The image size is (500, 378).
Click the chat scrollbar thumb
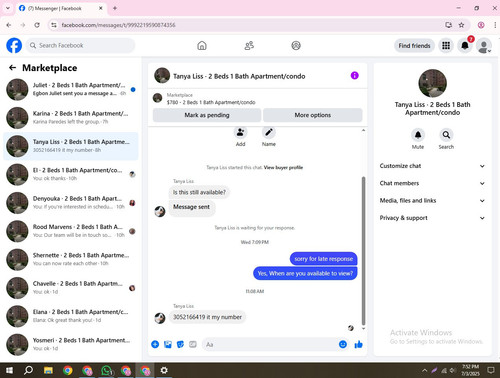[x=363, y=251]
